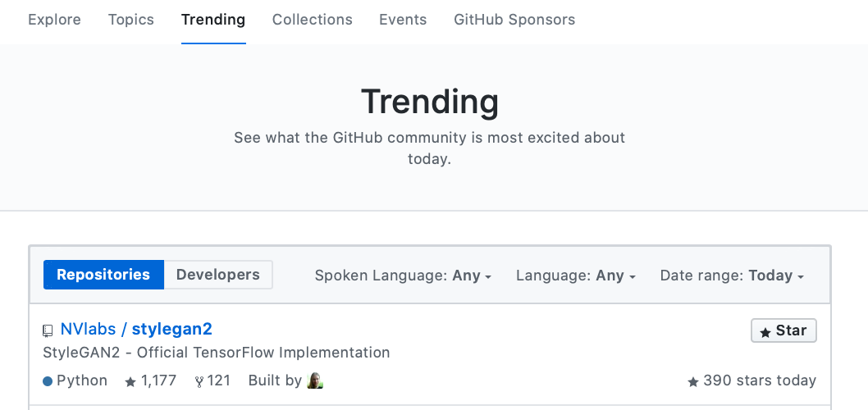Open the Date range: Today dropdown

click(732, 276)
